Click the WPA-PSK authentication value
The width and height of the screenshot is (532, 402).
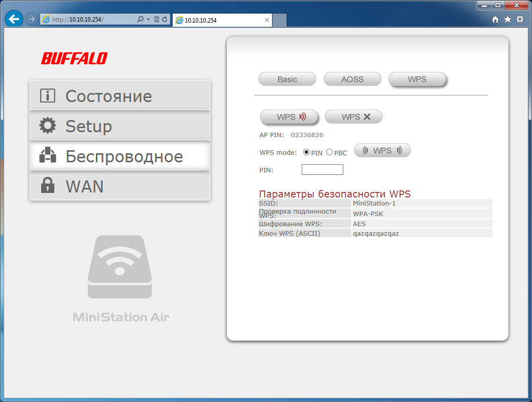click(x=368, y=214)
